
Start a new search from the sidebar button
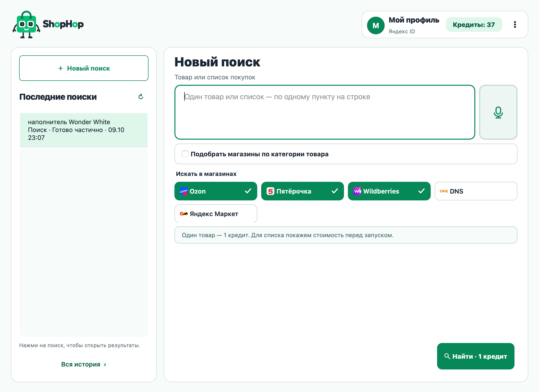click(x=84, y=68)
